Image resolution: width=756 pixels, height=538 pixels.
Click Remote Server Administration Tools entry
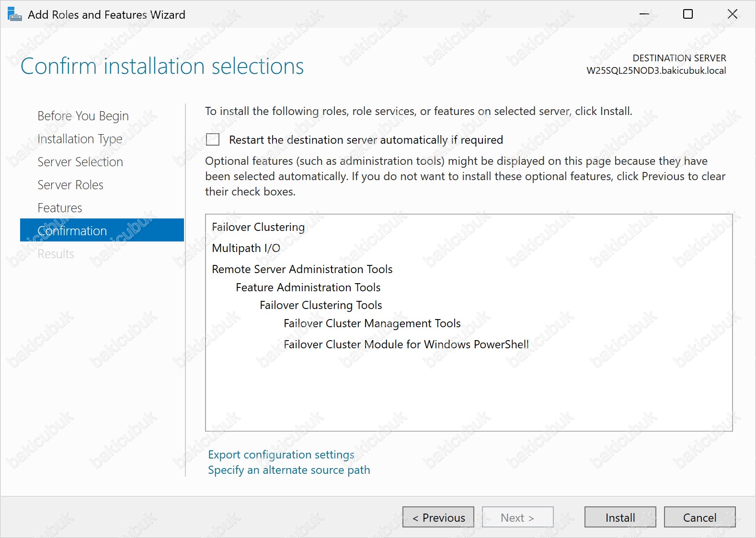[302, 269]
